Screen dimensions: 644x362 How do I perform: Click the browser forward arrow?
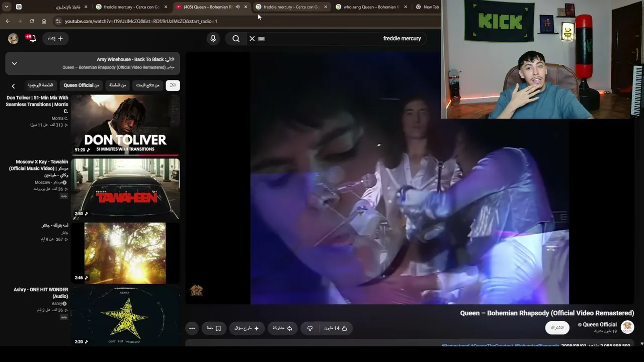[x=20, y=21]
